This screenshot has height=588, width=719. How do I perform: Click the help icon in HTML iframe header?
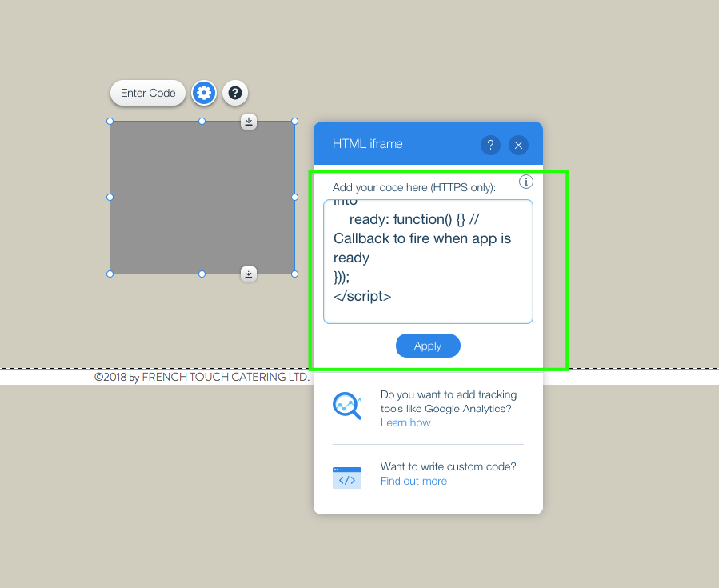click(x=490, y=145)
